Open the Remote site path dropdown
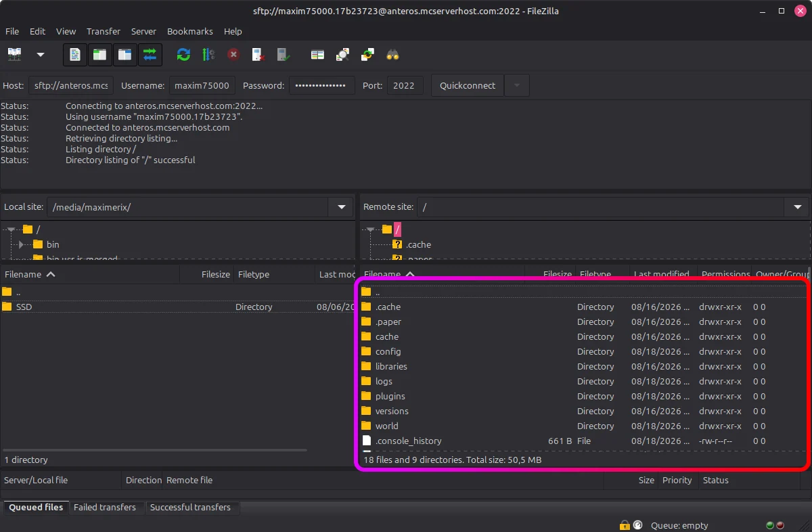The image size is (812, 532). pyautogui.click(x=796, y=207)
